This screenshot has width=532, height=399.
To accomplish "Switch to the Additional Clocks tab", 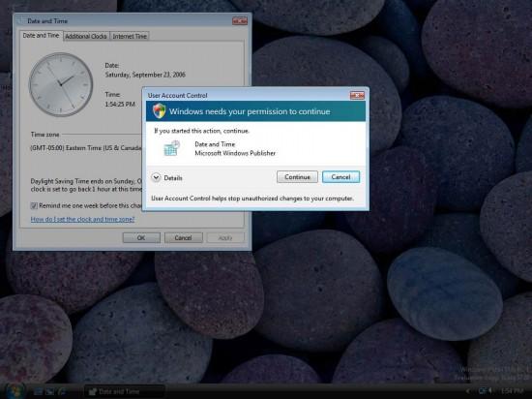I will point(86,36).
